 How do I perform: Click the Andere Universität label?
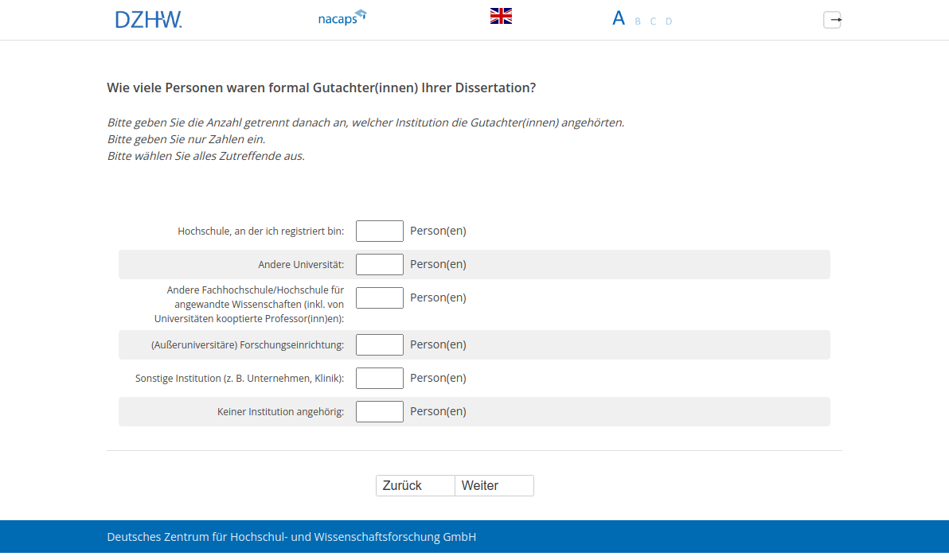301,265
